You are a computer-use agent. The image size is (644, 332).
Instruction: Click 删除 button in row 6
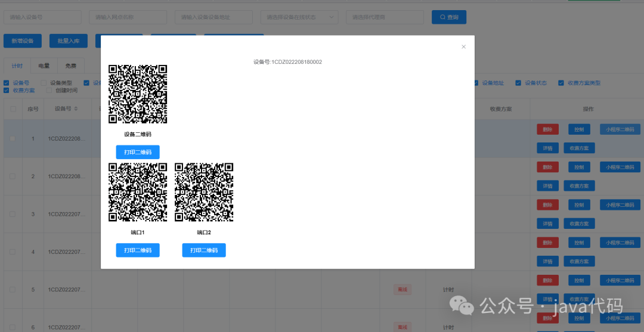[x=547, y=318]
